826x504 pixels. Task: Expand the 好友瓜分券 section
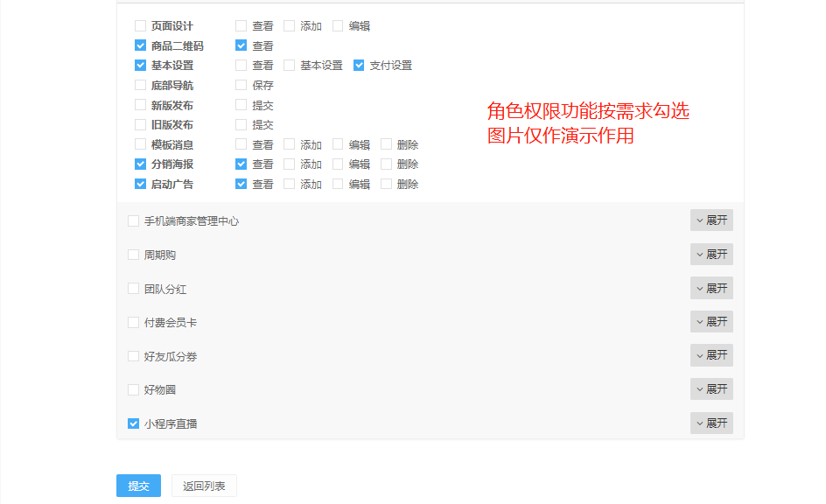click(x=711, y=355)
